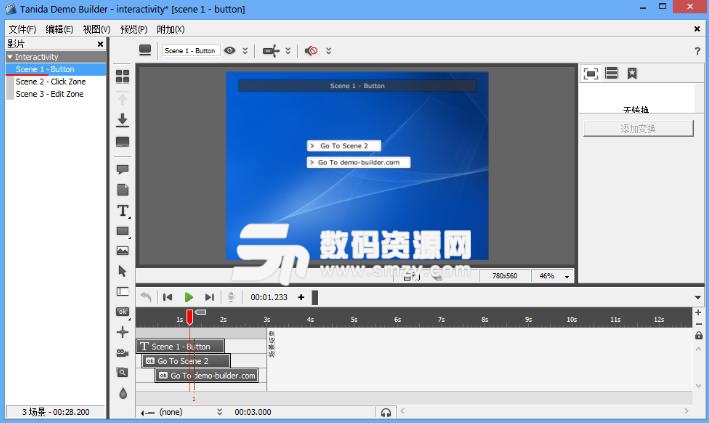The image size is (709, 423).
Task: Select the rectangle shape tool
Action: tap(123, 231)
